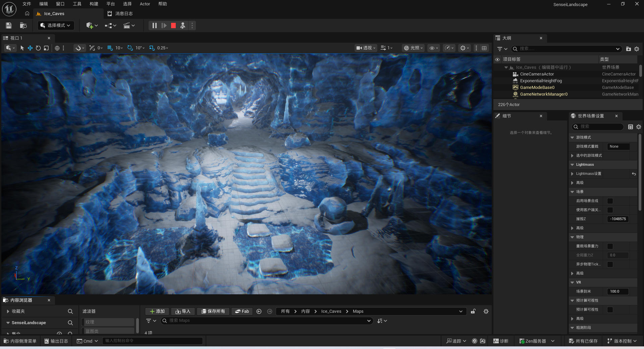Select the translate move tool in viewport

coord(30,48)
